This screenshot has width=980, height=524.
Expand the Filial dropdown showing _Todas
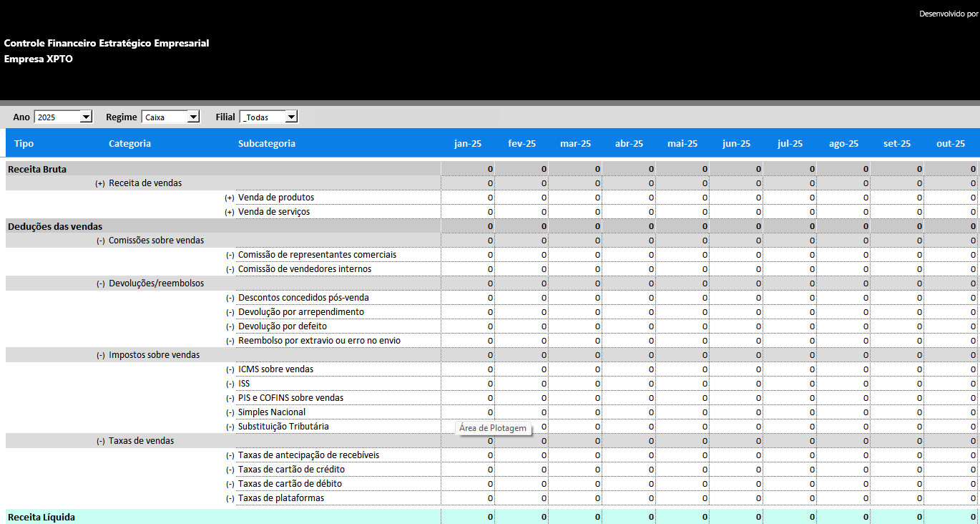coord(290,117)
